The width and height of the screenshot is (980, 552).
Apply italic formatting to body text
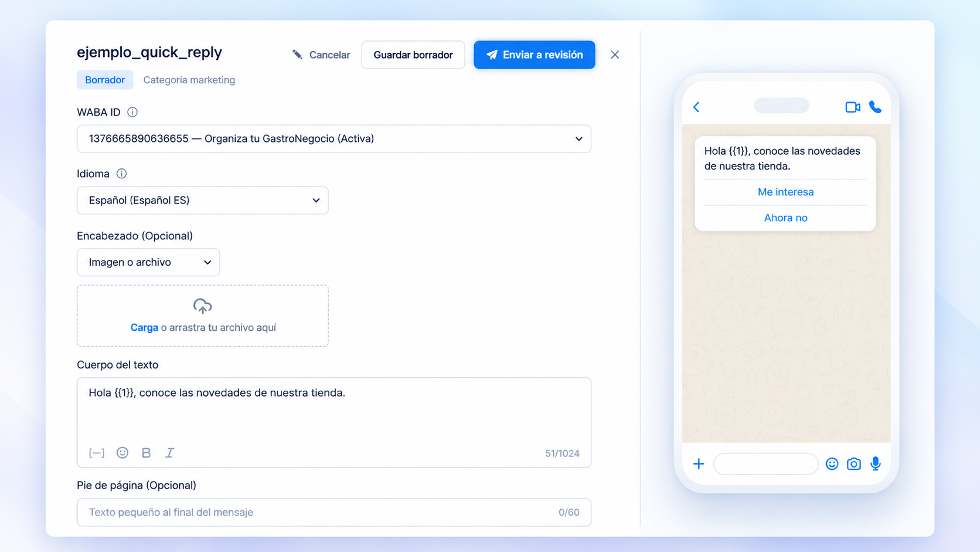click(x=169, y=453)
